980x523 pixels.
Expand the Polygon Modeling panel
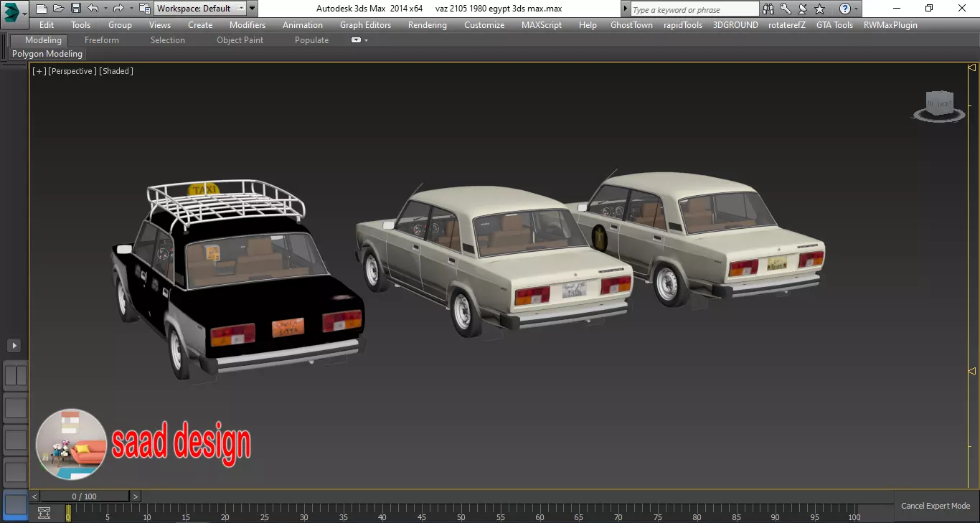(47, 54)
